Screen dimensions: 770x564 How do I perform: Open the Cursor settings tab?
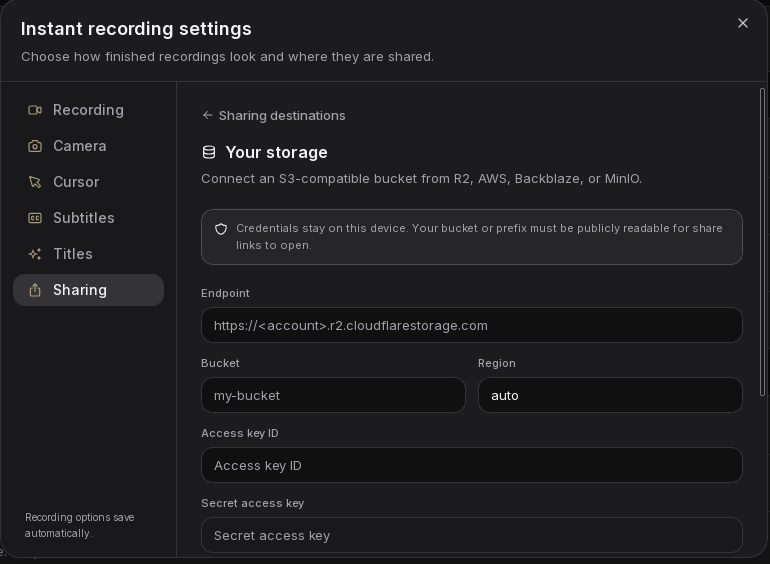click(x=88, y=182)
